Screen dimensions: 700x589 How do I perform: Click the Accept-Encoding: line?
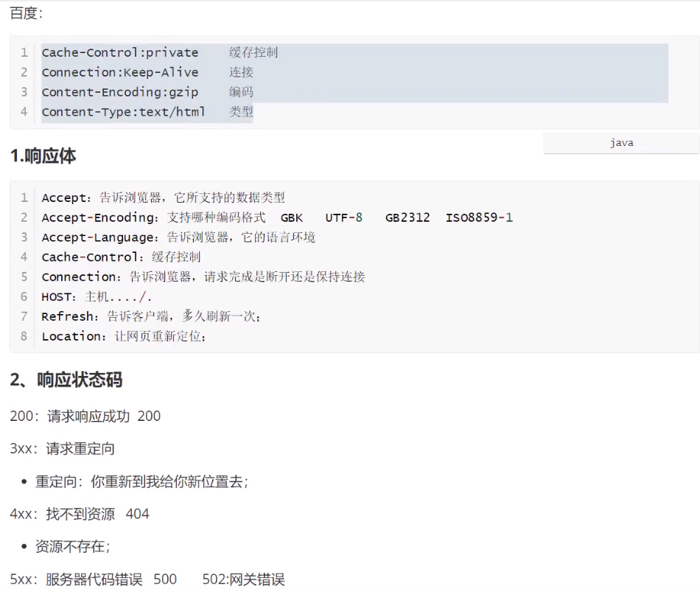click(277, 217)
